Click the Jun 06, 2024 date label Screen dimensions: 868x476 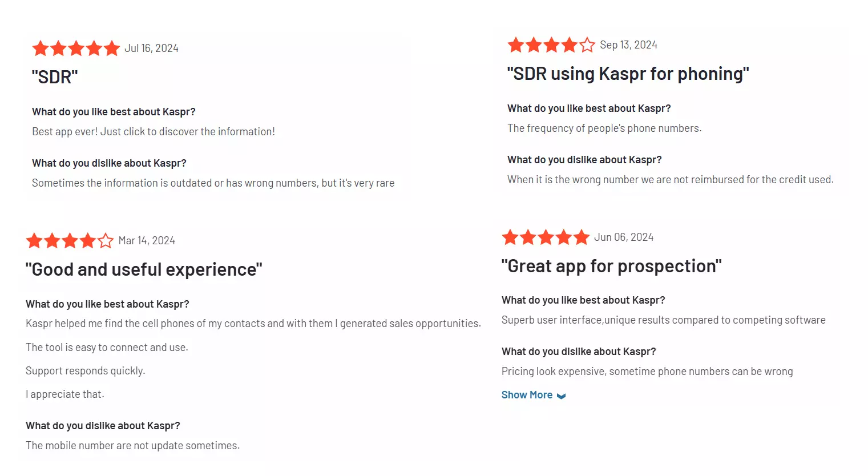pos(624,236)
